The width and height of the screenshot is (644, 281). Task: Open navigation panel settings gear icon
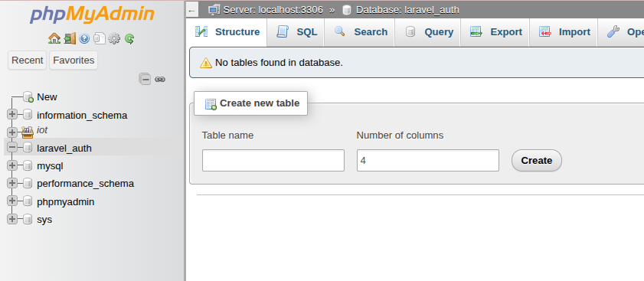pyautogui.click(x=114, y=38)
